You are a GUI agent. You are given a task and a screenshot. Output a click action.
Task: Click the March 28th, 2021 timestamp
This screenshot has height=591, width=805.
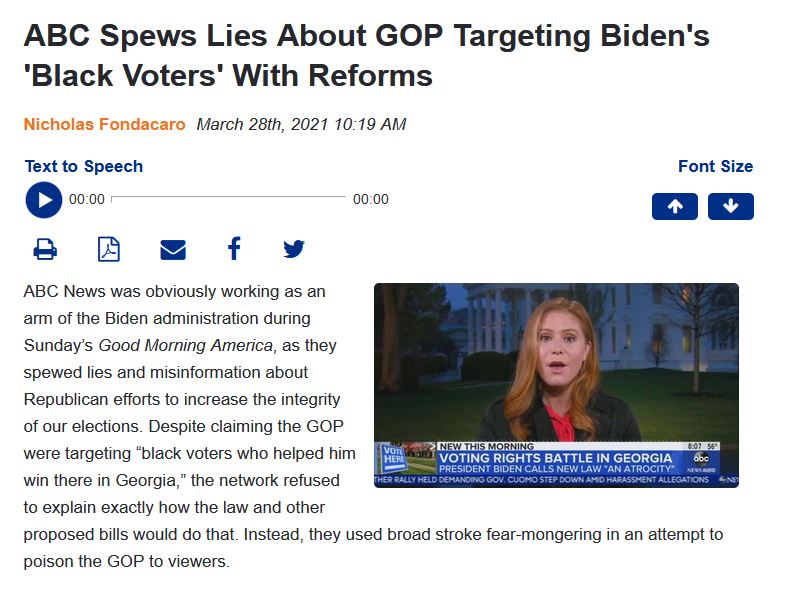click(x=301, y=124)
